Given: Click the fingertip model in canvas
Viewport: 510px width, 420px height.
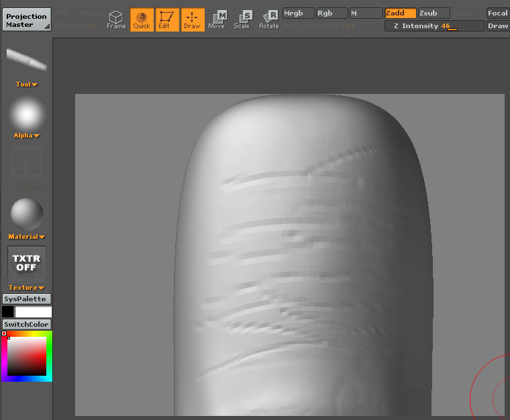Looking at the screenshot, I should coord(303,254).
